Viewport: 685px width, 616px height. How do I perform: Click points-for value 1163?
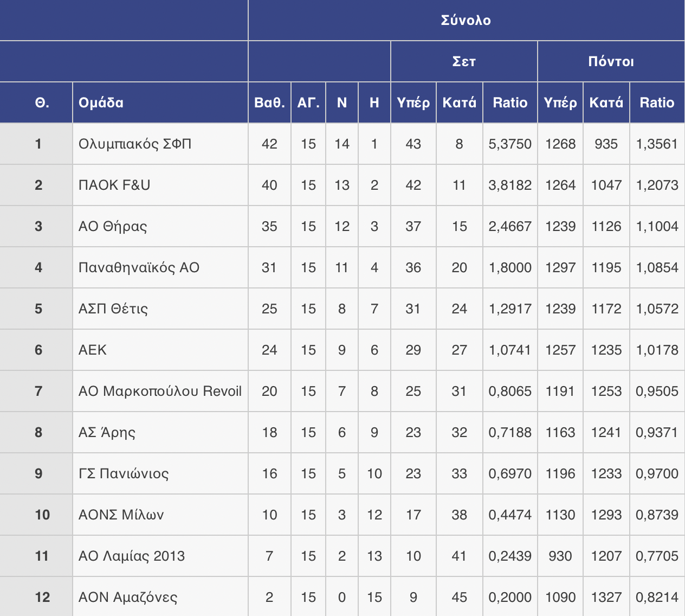(560, 432)
